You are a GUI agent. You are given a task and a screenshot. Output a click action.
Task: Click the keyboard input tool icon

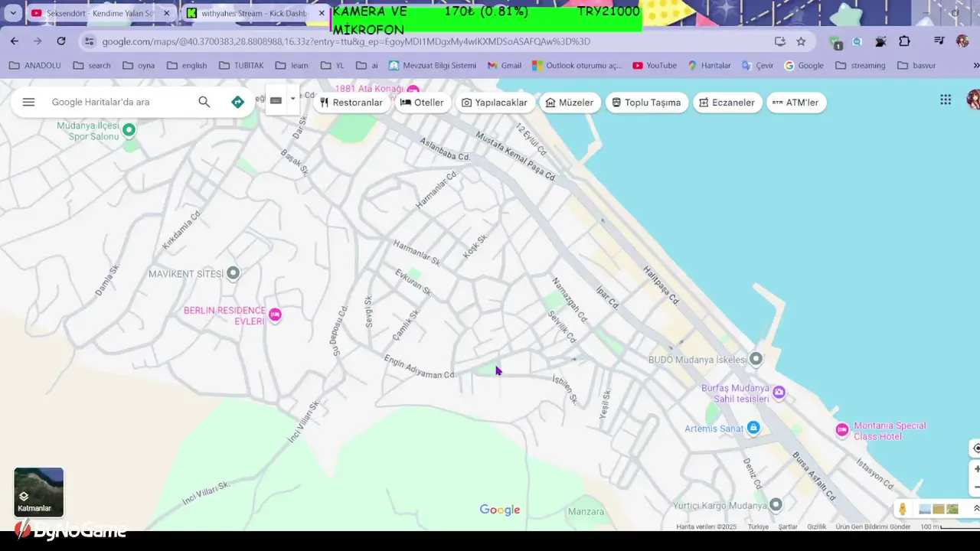tap(276, 100)
